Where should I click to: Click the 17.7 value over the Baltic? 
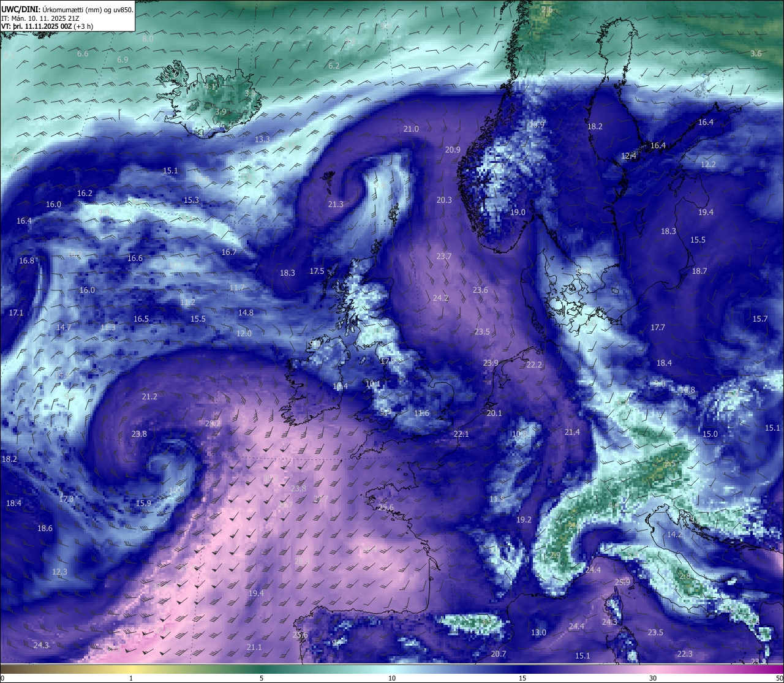[657, 328]
